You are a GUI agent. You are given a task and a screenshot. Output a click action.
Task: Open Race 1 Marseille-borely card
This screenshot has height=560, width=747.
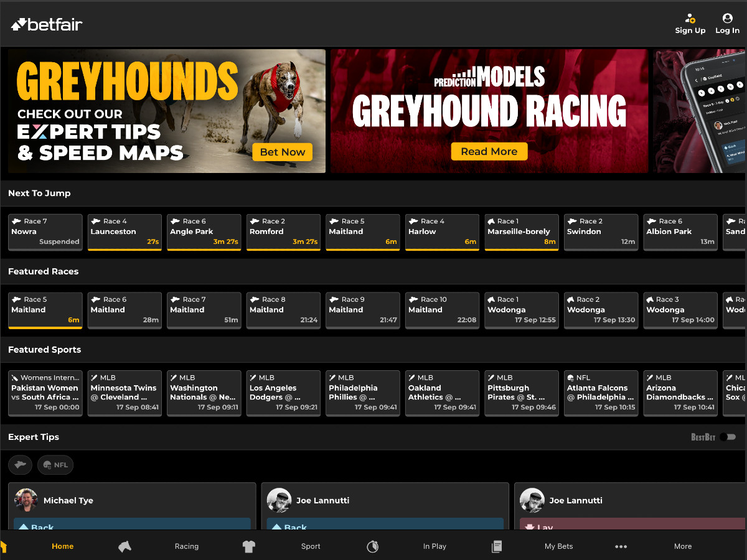[x=522, y=233]
